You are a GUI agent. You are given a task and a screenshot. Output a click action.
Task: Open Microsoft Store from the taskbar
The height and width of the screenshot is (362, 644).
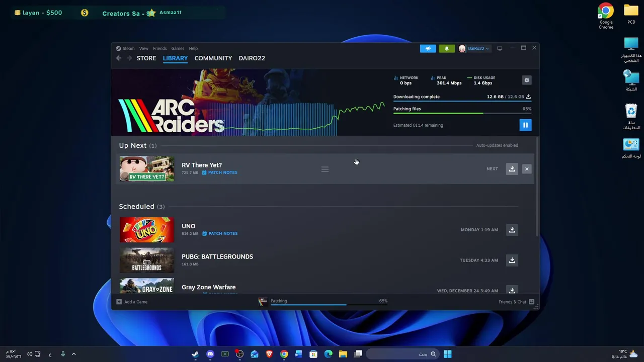(x=313, y=354)
